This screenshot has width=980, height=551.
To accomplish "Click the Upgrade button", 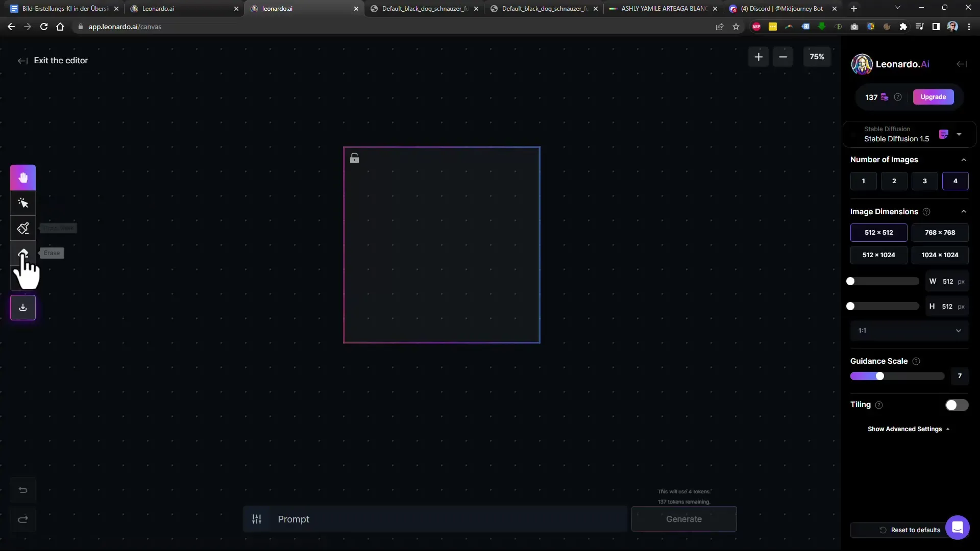I will [x=934, y=96].
